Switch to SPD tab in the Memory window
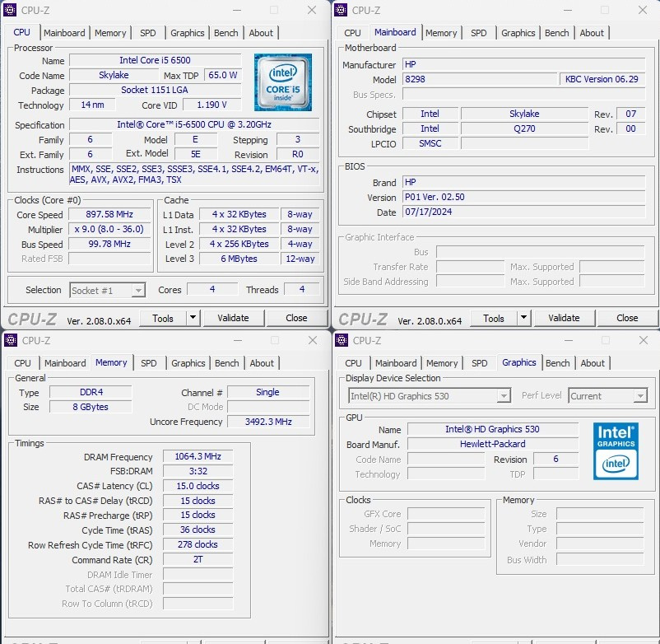Image resolution: width=660 pixels, height=644 pixels. pyautogui.click(x=148, y=363)
